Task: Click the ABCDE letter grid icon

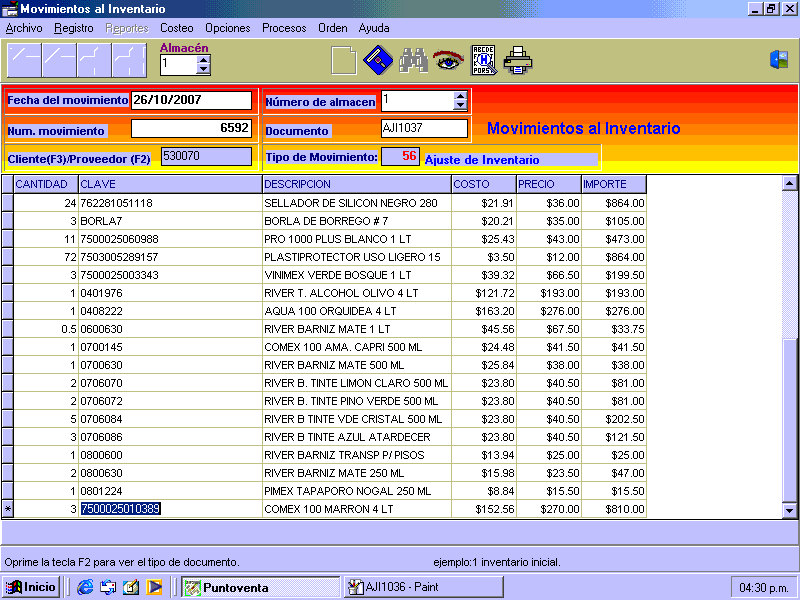Action: point(483,61)
